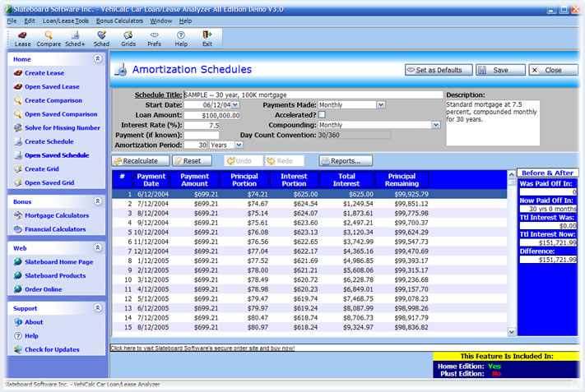Open the Start Date picker dropdown
Screen dimensions: 585x392
(235, 105)
